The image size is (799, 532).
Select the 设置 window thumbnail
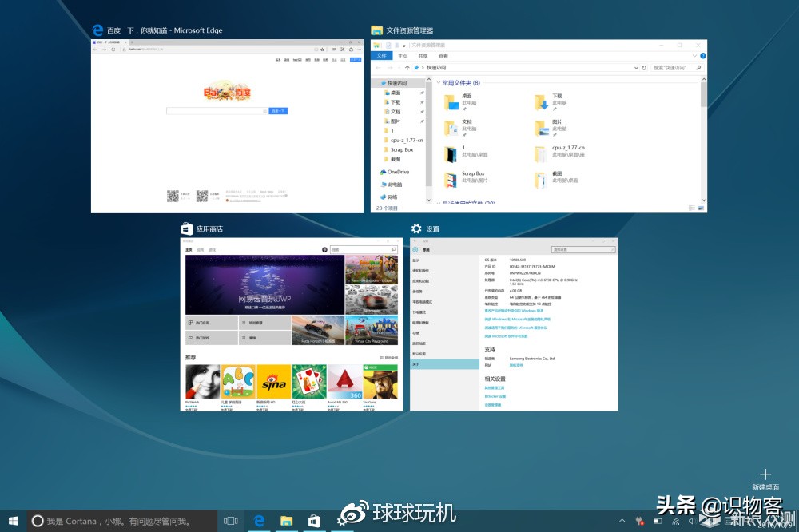(514, 324)
